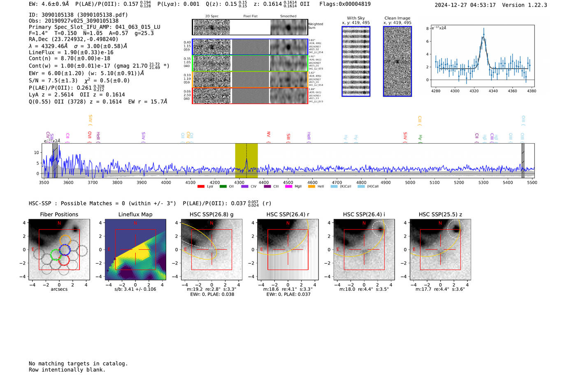Click the magenta MgII legend swatch
This screenshot has width=576, height=392.
[289, 187]
